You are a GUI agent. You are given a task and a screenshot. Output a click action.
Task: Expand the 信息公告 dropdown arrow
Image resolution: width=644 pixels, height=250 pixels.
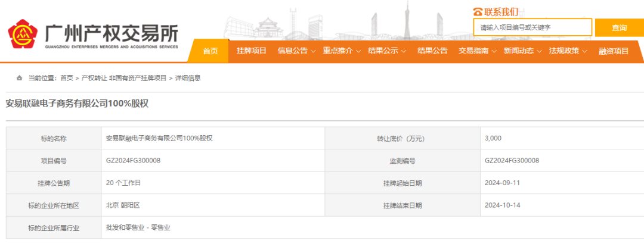pos(313,51)
